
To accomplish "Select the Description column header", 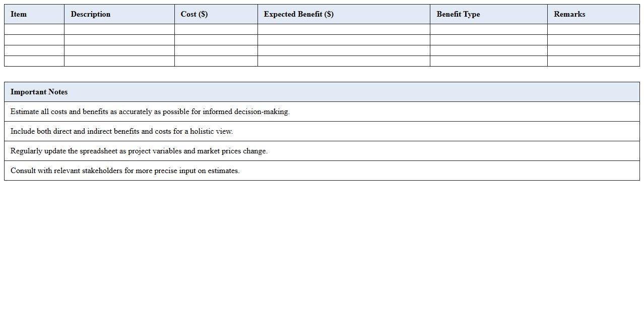I will 91,14.
